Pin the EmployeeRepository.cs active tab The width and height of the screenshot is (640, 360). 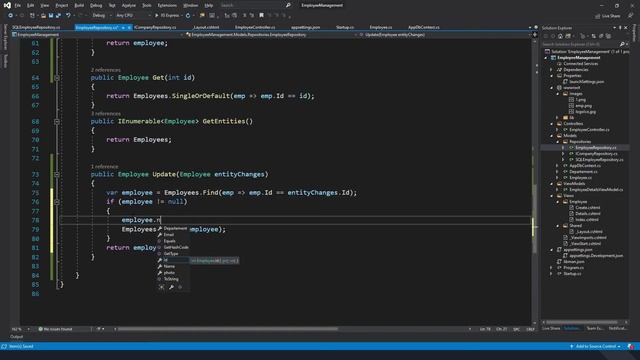[x=123, y=28]
